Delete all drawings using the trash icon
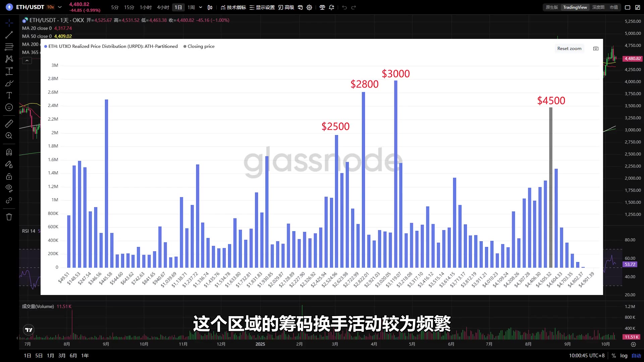The height and width of the screenshot is (362, 644). pyautogui.click(x=9, y=217)
